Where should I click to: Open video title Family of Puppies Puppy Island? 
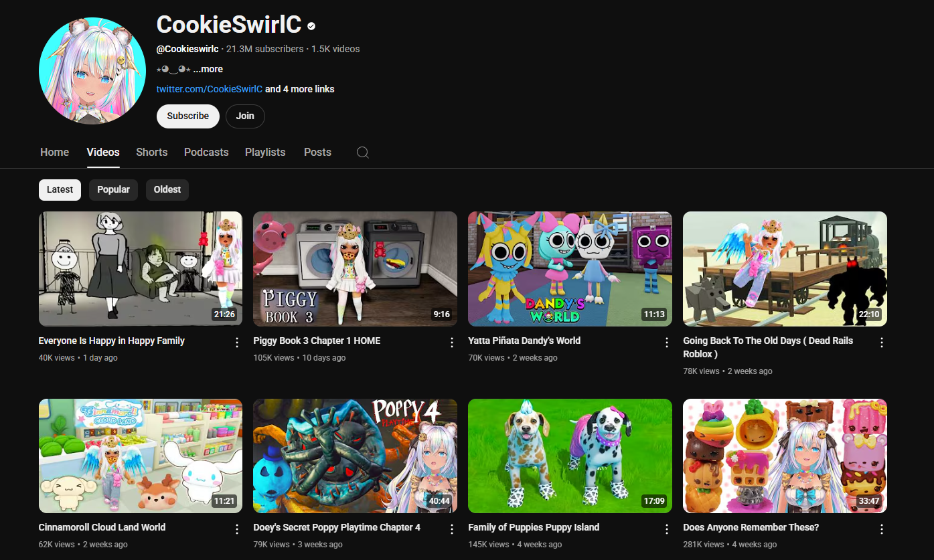tap(534, 527)
